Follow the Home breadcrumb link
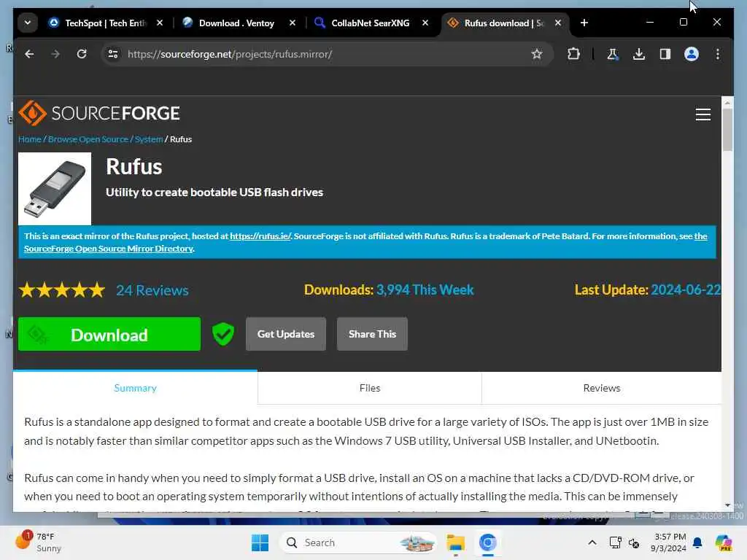The height and width of the screenshot is (560, 747). click(x=29, y=139)
